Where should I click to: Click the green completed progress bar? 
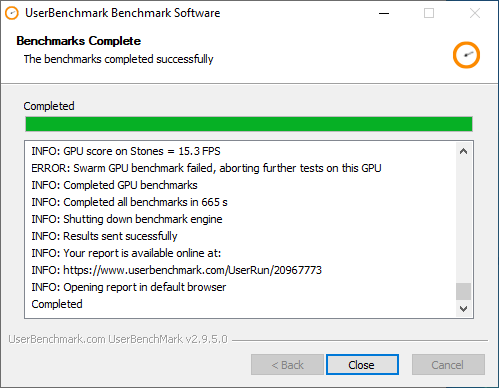pyautogui.click(x=249, y=124)
